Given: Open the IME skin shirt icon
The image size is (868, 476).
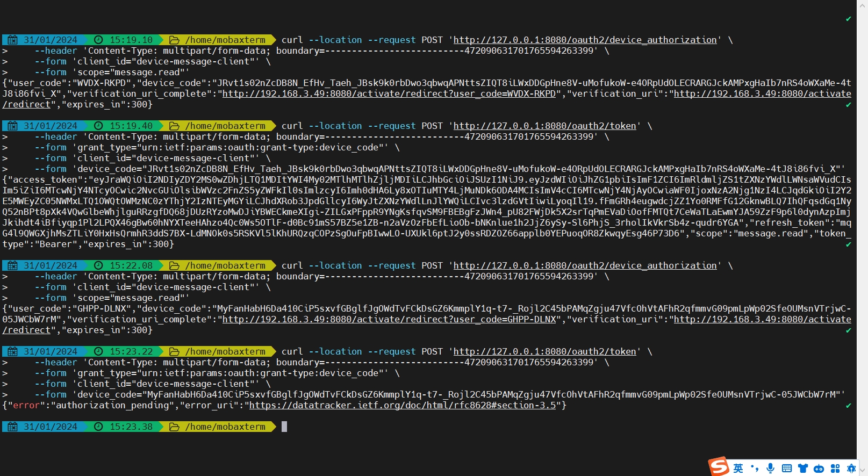Looking at the screenshot, I should pos(803,468).
